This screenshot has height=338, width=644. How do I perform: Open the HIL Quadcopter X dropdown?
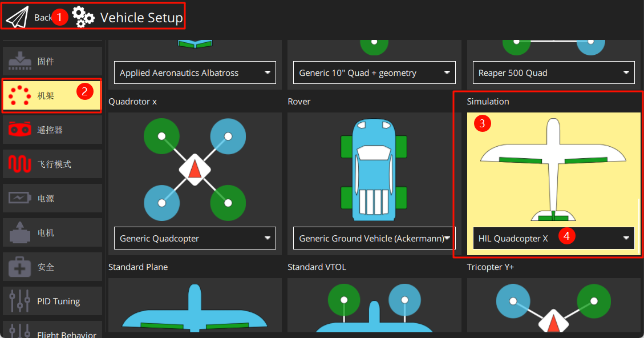point(553,238)
